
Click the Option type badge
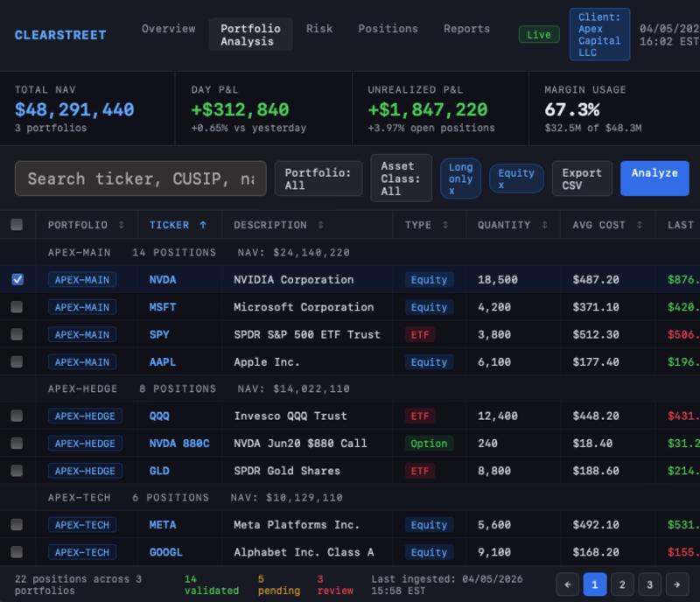(429, 443)
